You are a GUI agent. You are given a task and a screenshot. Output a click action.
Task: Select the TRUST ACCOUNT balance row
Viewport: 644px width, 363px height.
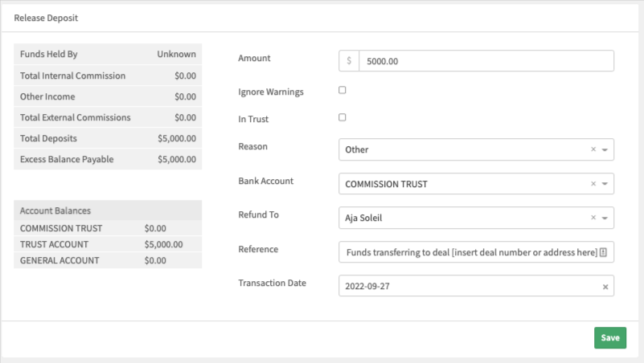click(x=108, y=244)
